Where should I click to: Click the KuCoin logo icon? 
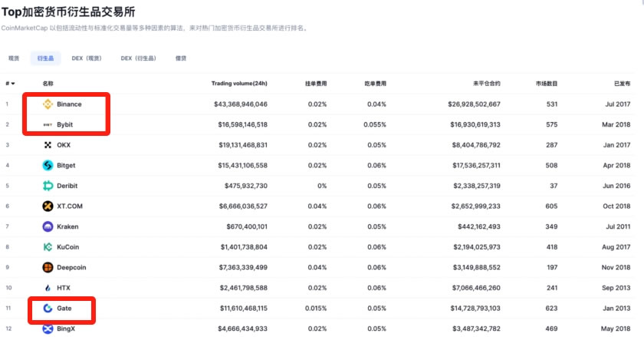[x=47, y=247]
